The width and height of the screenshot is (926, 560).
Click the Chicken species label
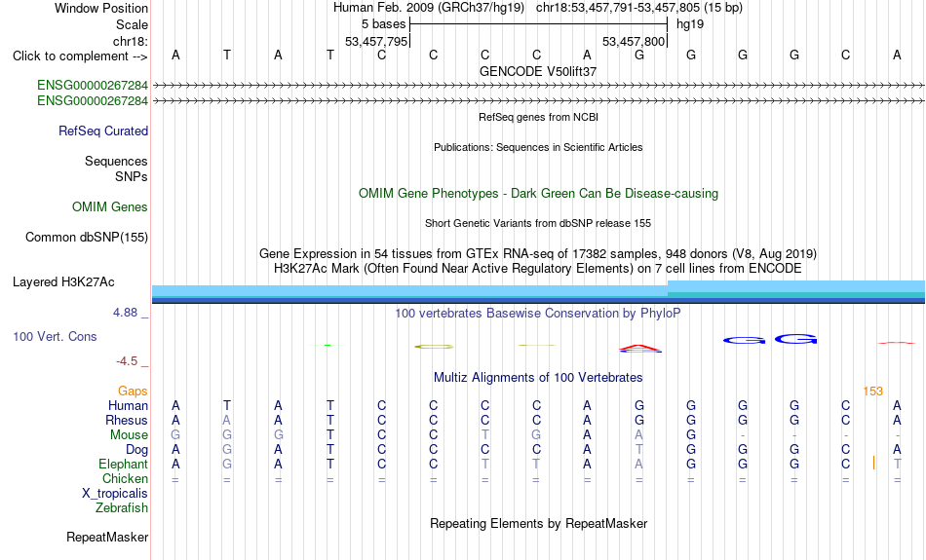(125, 478)
